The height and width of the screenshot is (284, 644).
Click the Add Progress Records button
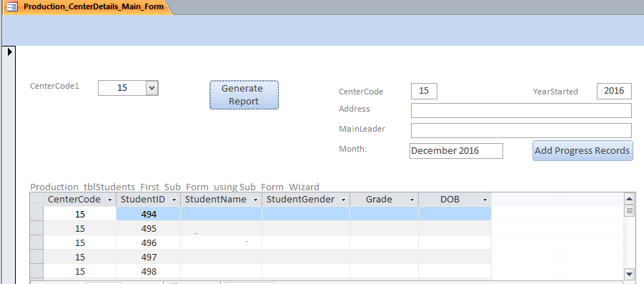point(583,150)
